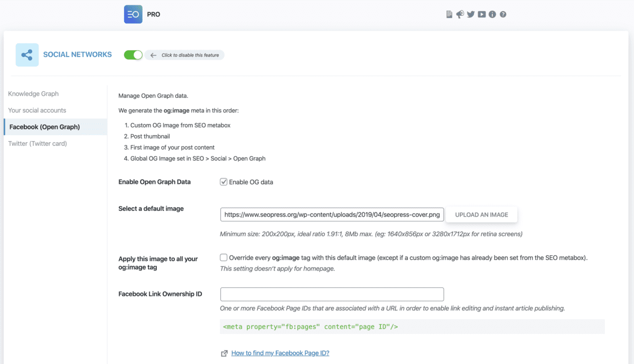Open How to find my Facebook Page ID link
This screenshot has height=364, width=634.
click(280, 353)
